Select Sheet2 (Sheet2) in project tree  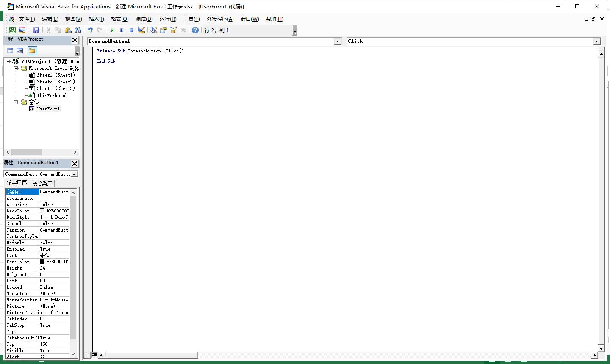[55, 82]
